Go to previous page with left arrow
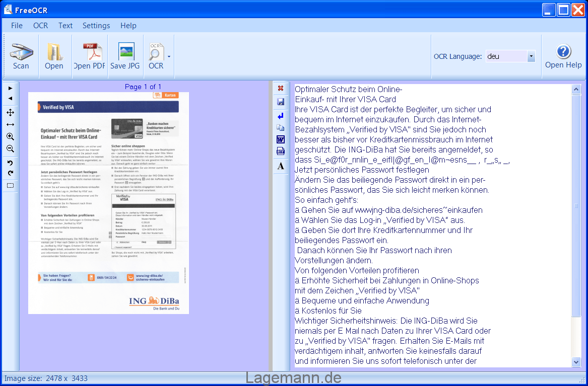The width and height of the screenshot is (588, 386). coord(11,99)
